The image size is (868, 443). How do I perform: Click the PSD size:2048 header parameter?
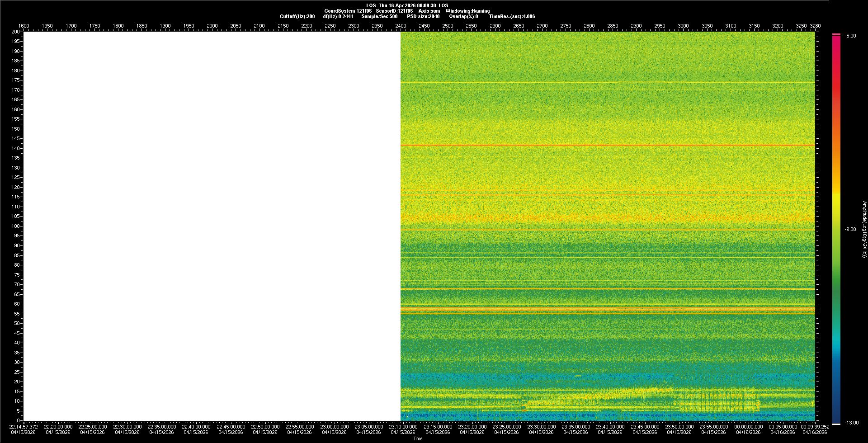tap(423, 16)
